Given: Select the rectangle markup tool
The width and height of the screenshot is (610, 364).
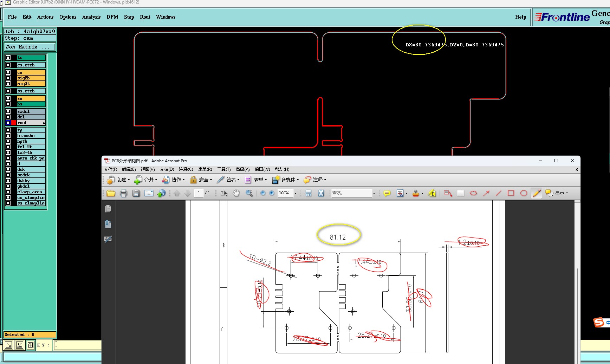Looking at the screenshot, I should [511, 193].
